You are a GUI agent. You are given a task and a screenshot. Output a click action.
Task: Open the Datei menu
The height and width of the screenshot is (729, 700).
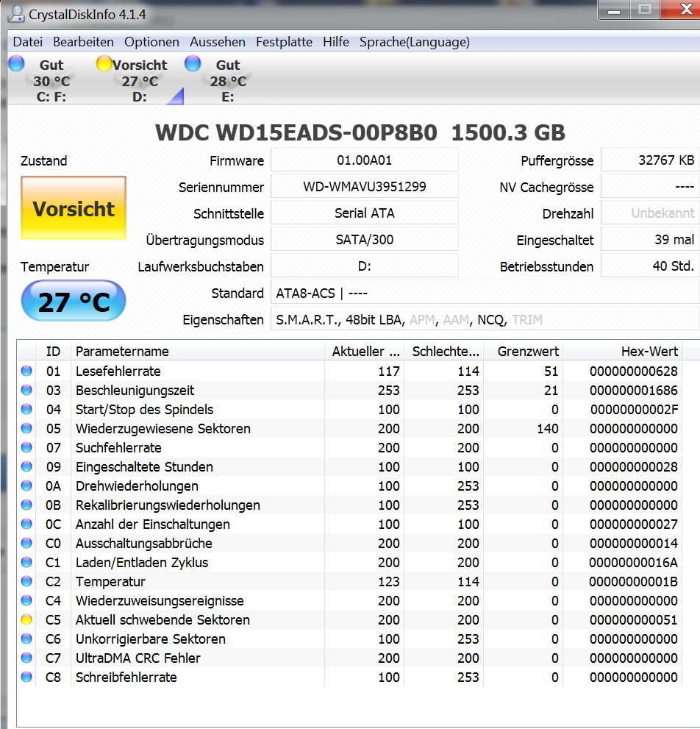[27, 42]
